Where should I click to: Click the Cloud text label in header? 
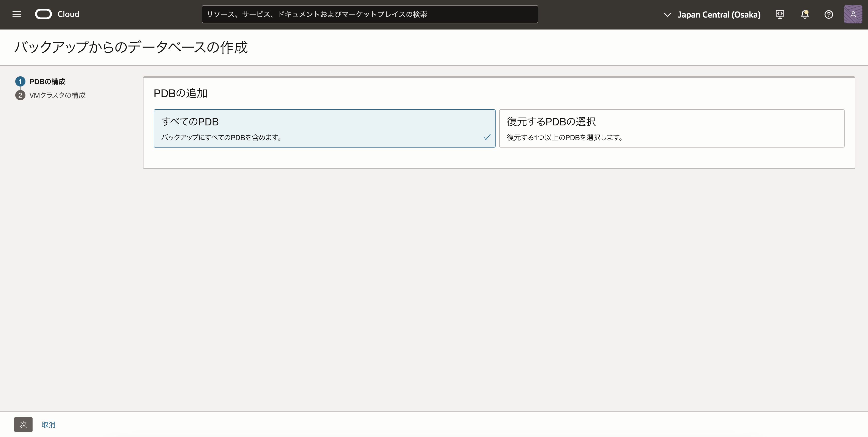tap(68, 14)
